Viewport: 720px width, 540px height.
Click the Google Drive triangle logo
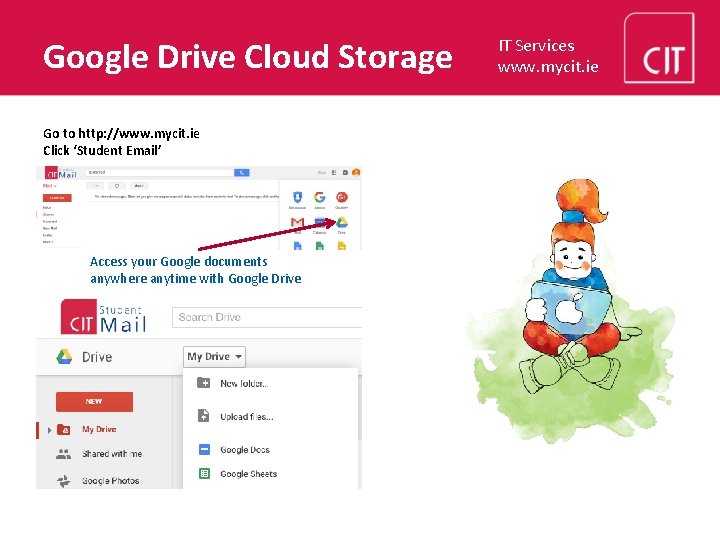tap(64, 357)
